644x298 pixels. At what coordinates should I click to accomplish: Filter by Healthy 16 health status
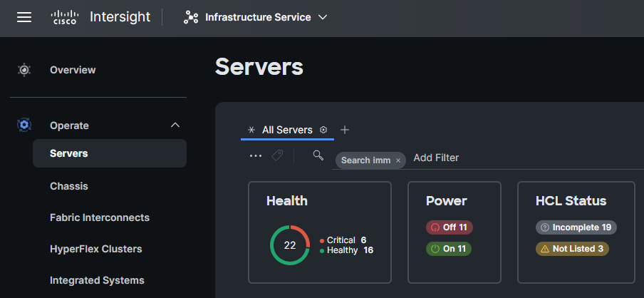[346, 250]
